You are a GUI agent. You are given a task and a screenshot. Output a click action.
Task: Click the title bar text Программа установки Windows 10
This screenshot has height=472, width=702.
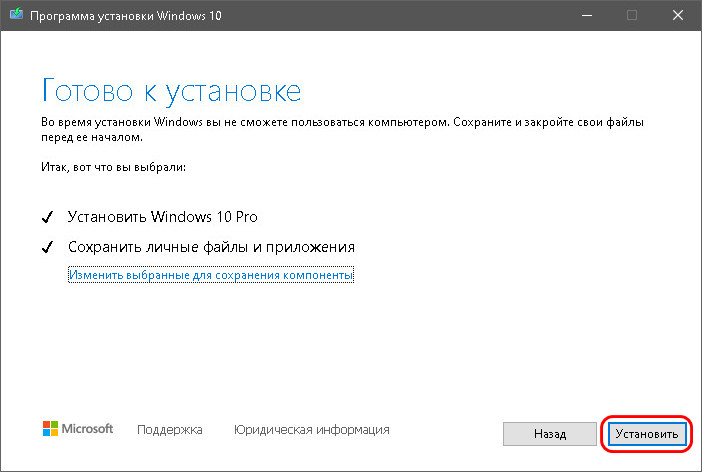tap(126, 16)
